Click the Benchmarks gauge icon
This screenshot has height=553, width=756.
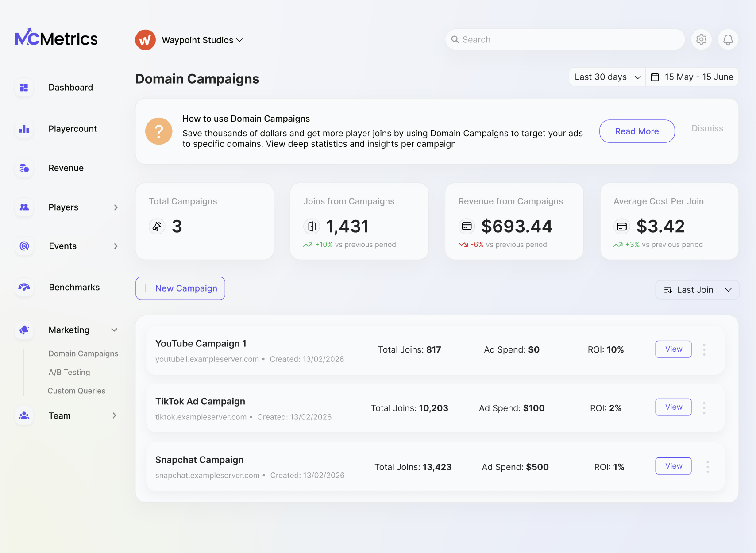[24, 287]
